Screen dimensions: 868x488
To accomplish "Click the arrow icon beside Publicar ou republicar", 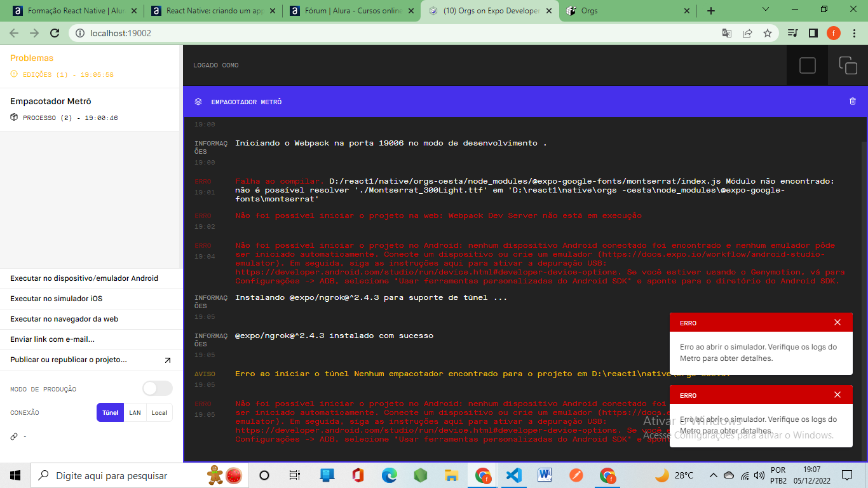I will point(168,360).
